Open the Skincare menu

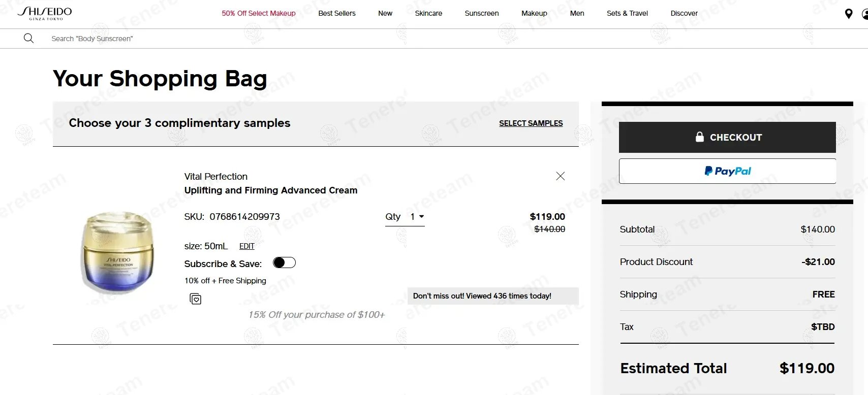428,13
